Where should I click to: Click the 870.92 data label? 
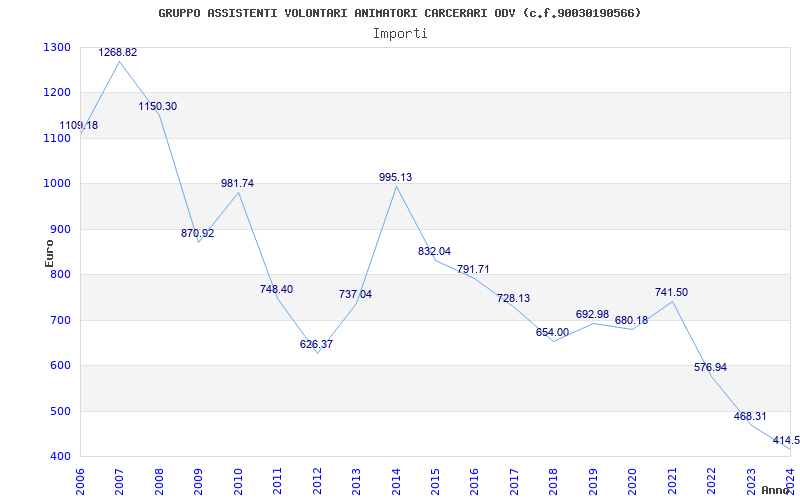(x=197, y=234)
